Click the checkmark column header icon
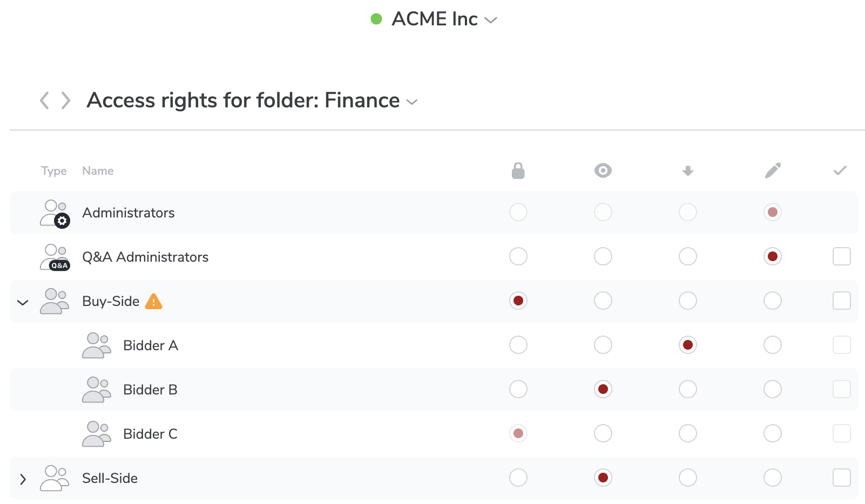This screenshot has height=504, width=865. [840, 171]
